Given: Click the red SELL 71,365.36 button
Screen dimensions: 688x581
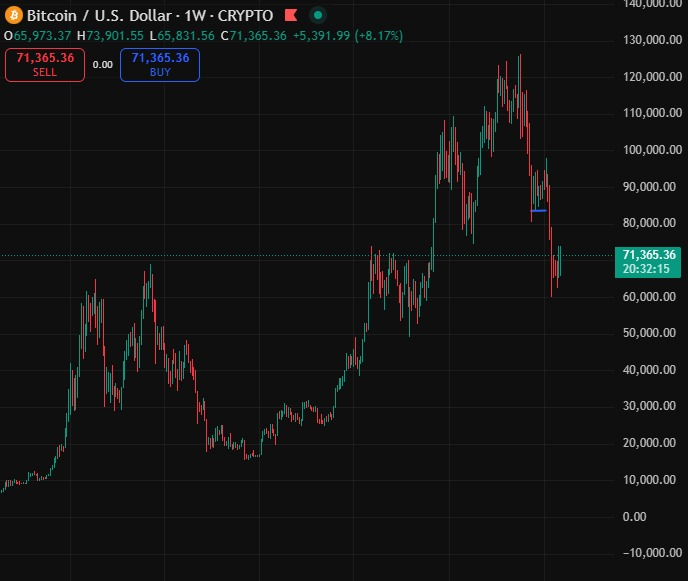Looking at the screenshot, I should tap(45, 65).
